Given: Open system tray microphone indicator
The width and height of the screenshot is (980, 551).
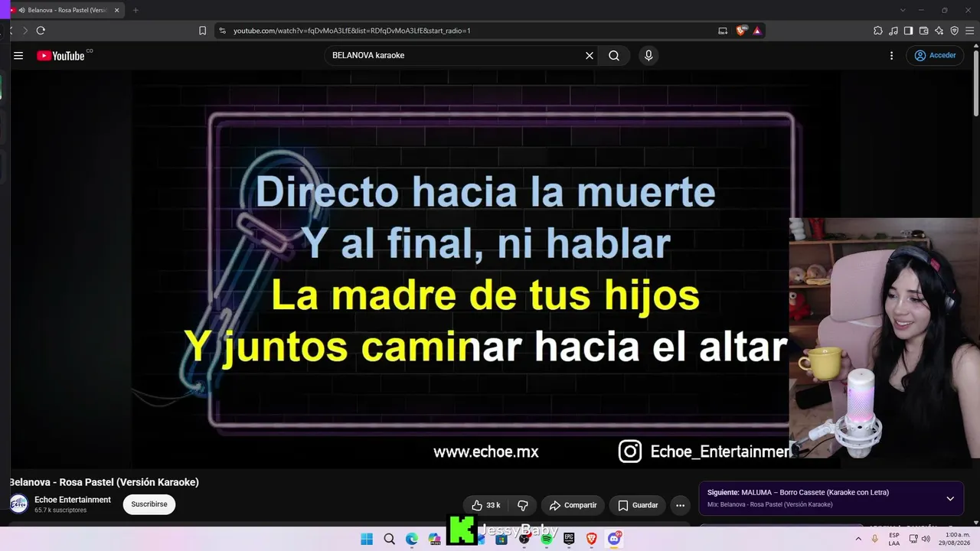Looking at the screenshot, I should tap(875, 539).
